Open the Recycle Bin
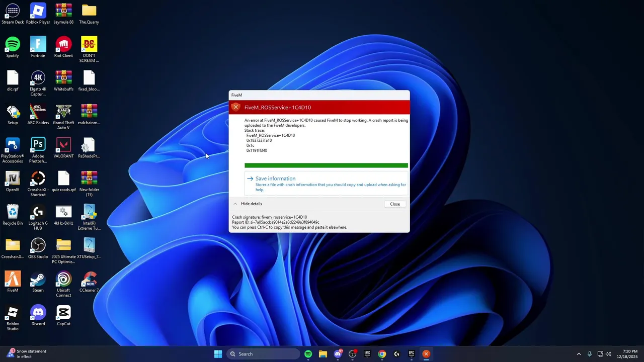644x362 pixels. pos(13,215)
